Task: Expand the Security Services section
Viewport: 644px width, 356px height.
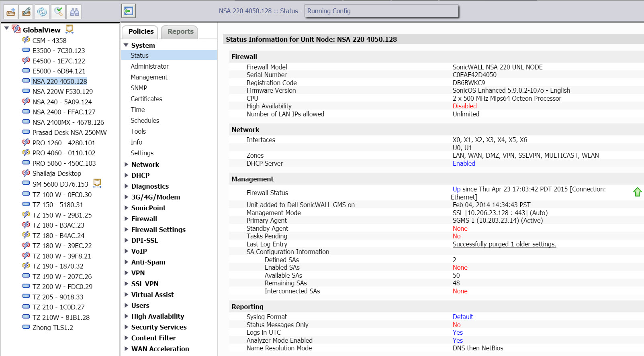Action: click(x=126, y=327)
